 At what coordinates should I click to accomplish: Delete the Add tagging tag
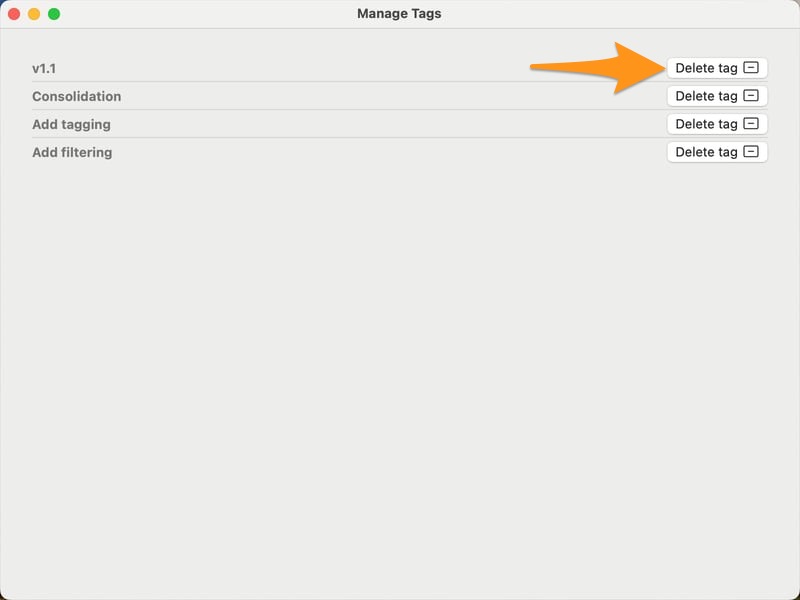(x=717, y=124)
